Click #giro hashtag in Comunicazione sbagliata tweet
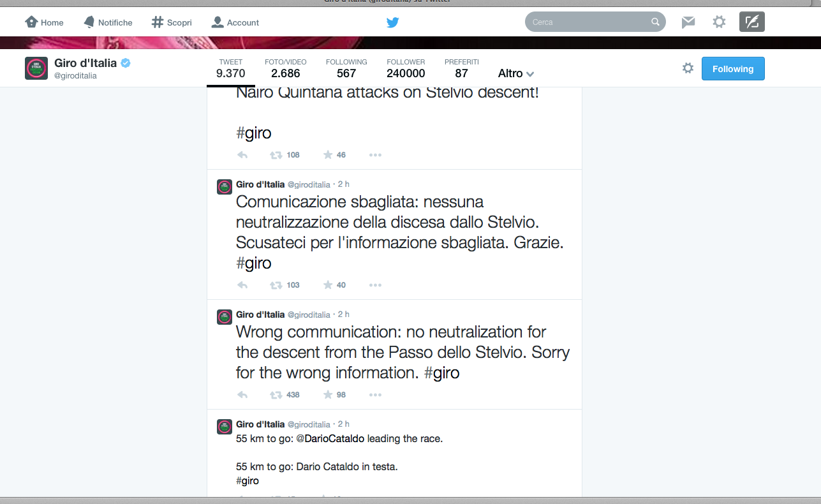The height and width of the screenshot is (504, 821). pos(254,263)
